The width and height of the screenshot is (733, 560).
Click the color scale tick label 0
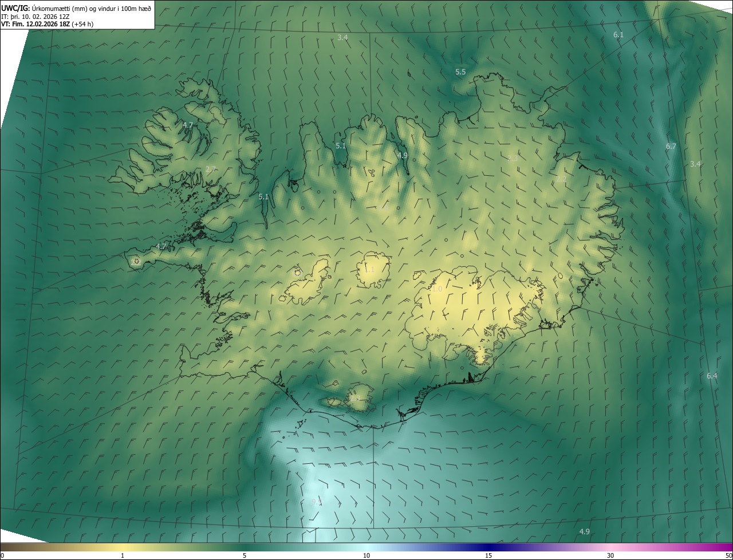pyautogui.click(x=2, y=555)
